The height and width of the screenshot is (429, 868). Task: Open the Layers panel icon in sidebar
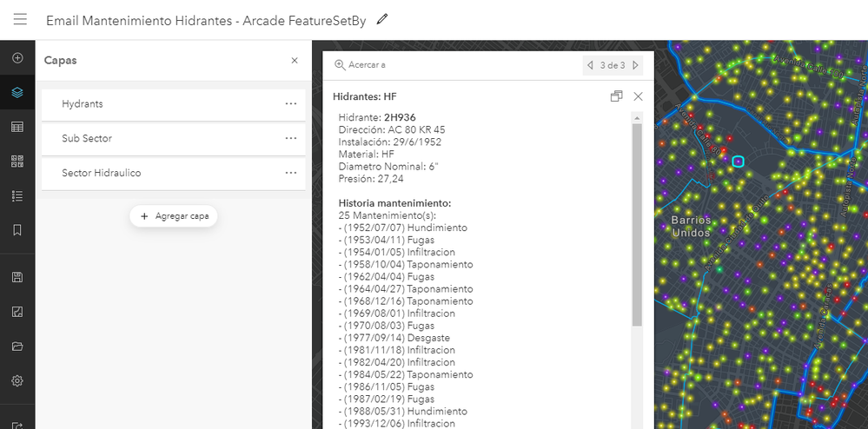click(x=17, y=92)
